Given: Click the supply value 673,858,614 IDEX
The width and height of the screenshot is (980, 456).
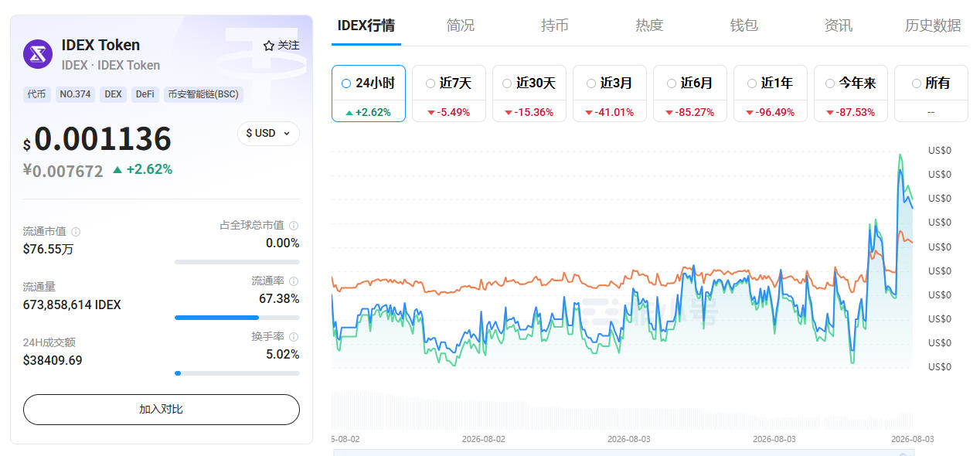Looking at the screenshot, I should coord(72,305).
